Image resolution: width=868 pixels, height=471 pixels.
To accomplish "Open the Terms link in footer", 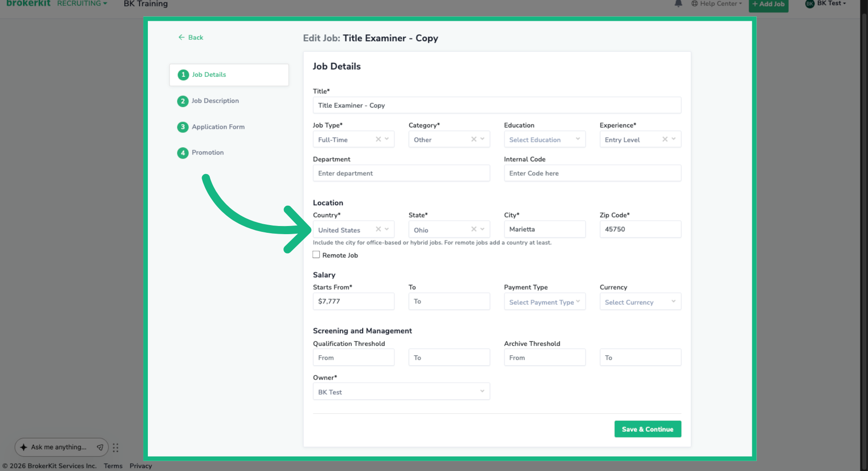I will (113, 466).
